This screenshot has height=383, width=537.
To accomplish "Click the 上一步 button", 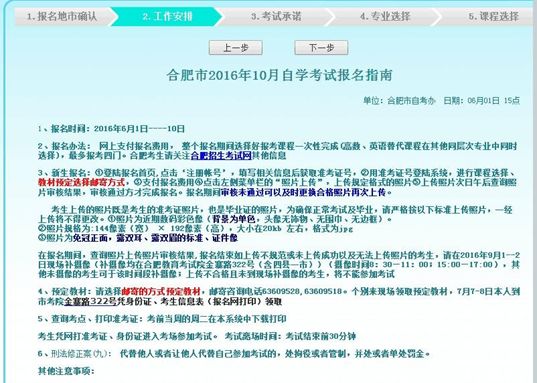I will (236, 48).
